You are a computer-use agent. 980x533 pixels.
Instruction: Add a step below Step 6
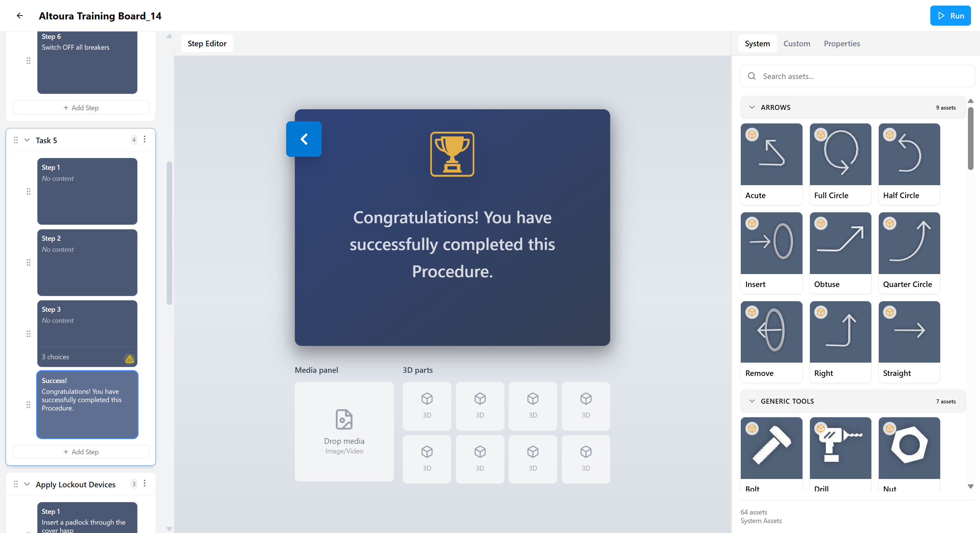point(81,108)
